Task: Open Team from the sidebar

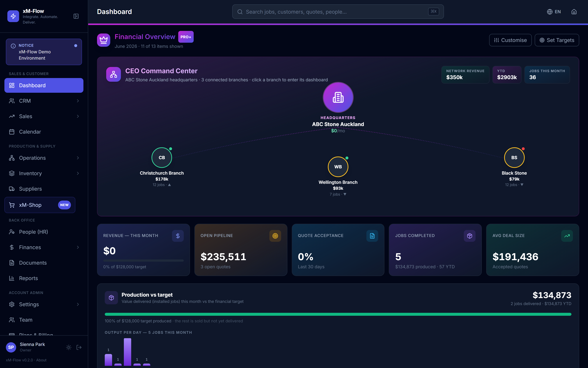Action: click(44, 320)
